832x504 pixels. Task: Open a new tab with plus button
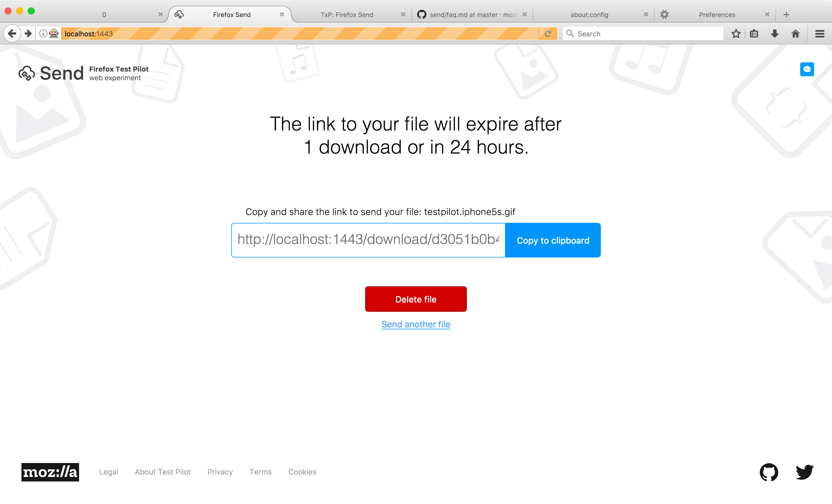(x=786, y=14)
